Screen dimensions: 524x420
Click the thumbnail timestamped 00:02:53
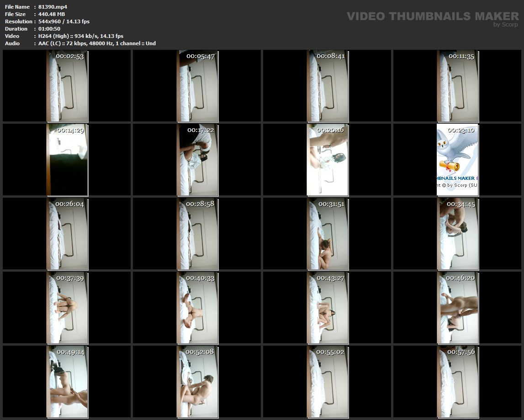[67, 86]
